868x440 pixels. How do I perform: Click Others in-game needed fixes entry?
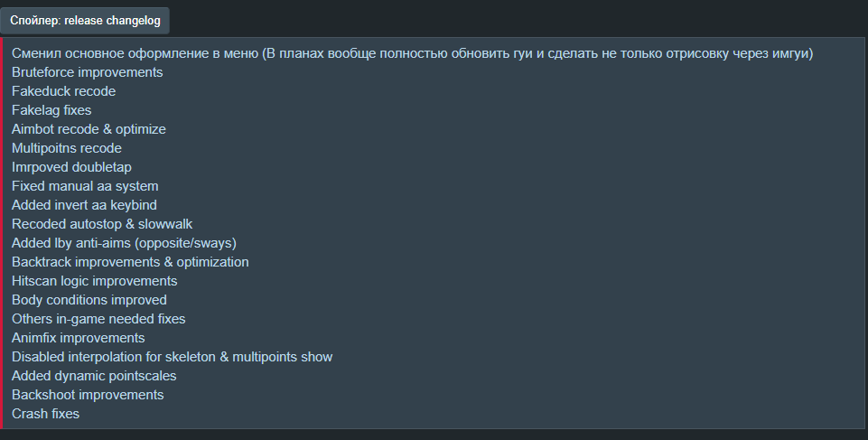98,319
